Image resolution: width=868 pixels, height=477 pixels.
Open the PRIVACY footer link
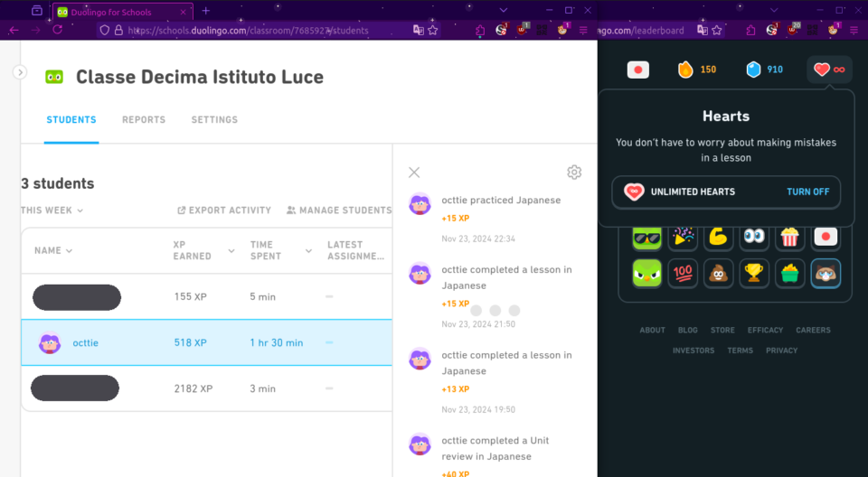click(x=781, y=351)
